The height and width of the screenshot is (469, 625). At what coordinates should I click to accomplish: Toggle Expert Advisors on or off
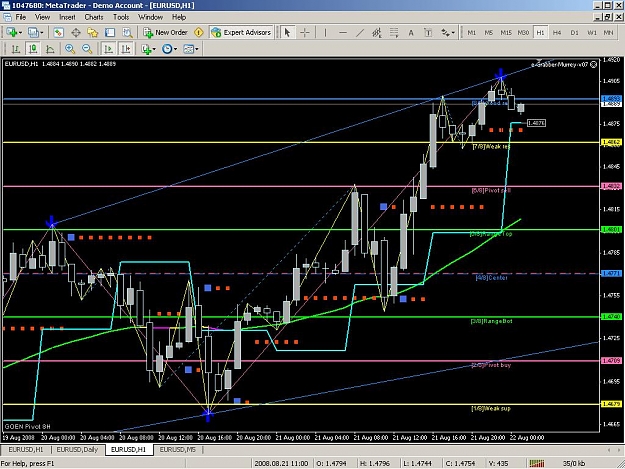coord(242,33)
